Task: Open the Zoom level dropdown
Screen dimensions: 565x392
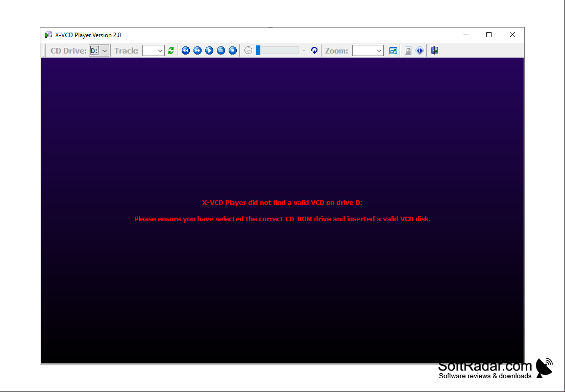Action: click(368, 51)
